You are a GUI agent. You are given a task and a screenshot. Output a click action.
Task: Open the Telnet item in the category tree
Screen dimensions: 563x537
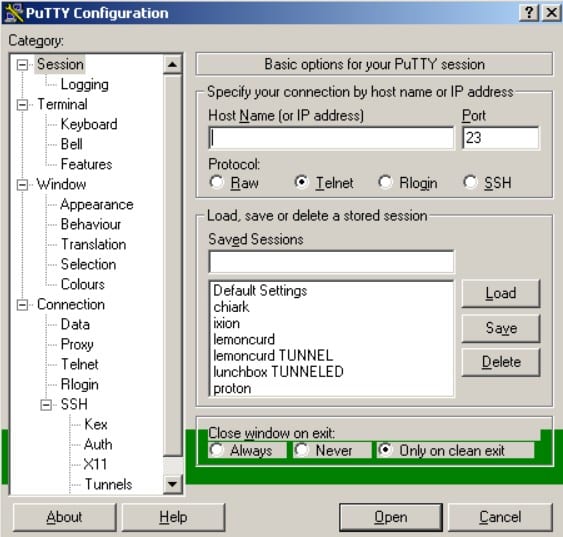pos(80,364)
